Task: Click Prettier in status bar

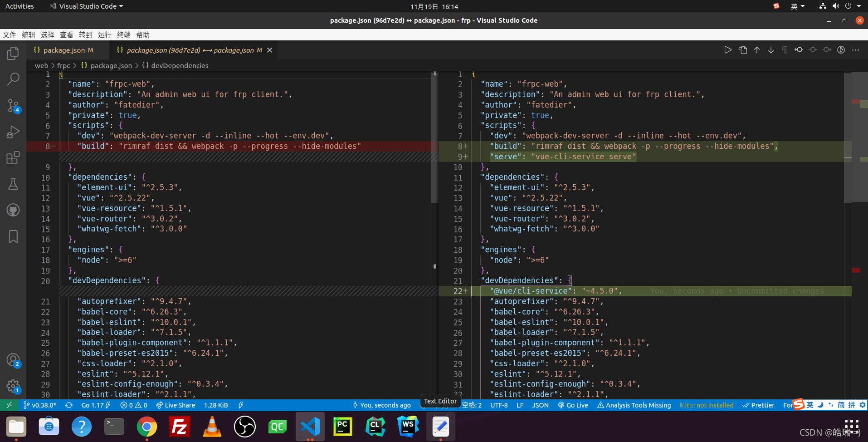Action: click(758, 405)
